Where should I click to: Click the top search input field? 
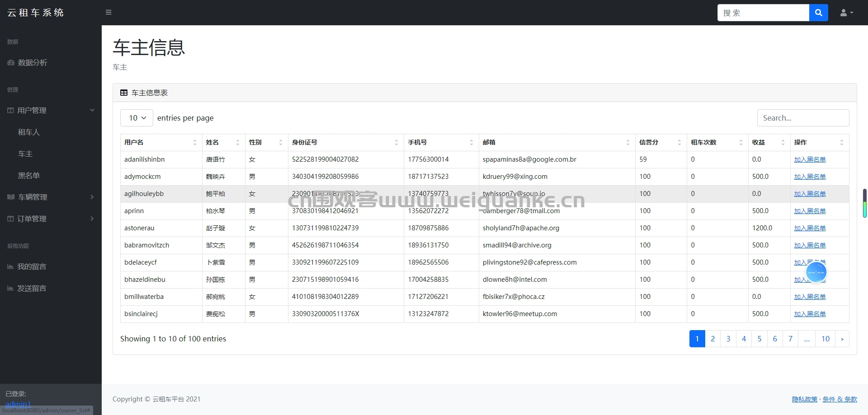(x=763, y=13)
